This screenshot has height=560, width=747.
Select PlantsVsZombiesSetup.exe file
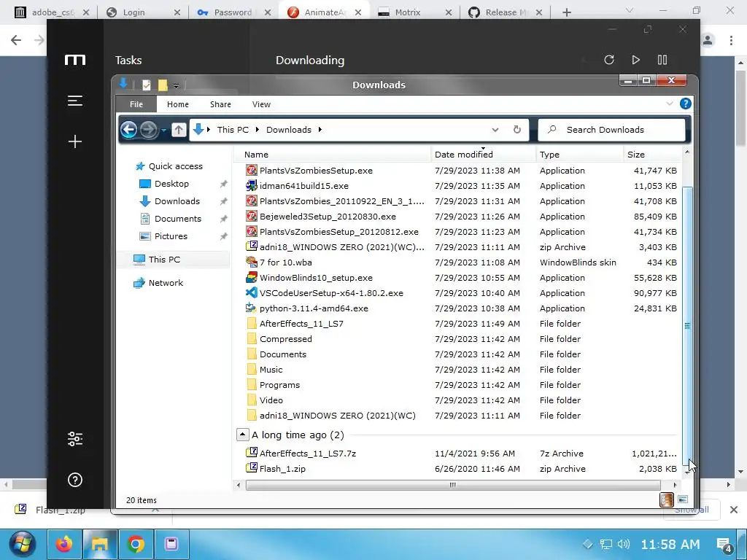click(x=316, y=171)
